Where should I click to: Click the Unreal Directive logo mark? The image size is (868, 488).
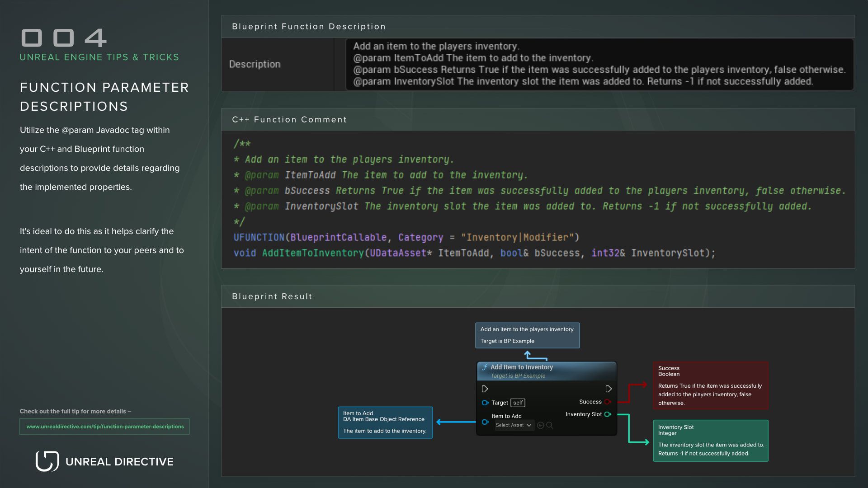(x=47, y=461)
